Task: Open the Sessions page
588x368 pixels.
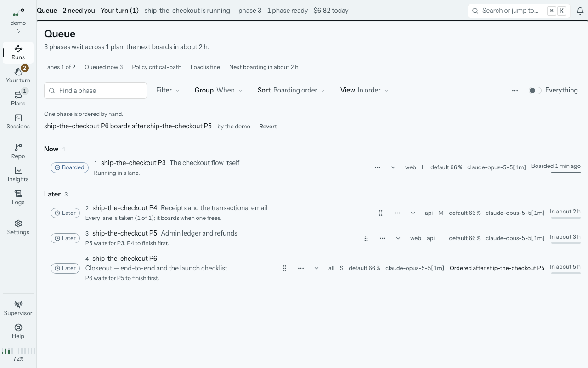Action: (18, 121)
